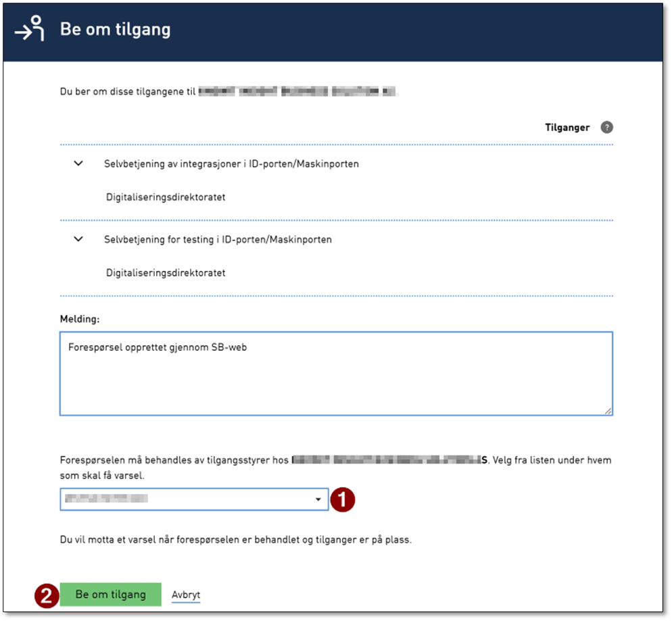This screenshot has width=672, height=621.
Task: Click the red number 1 marker
Action: (x=343, y=499)
